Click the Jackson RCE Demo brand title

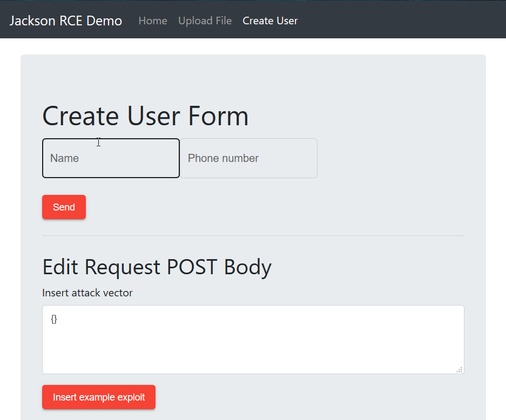click(x=66, y=21)
